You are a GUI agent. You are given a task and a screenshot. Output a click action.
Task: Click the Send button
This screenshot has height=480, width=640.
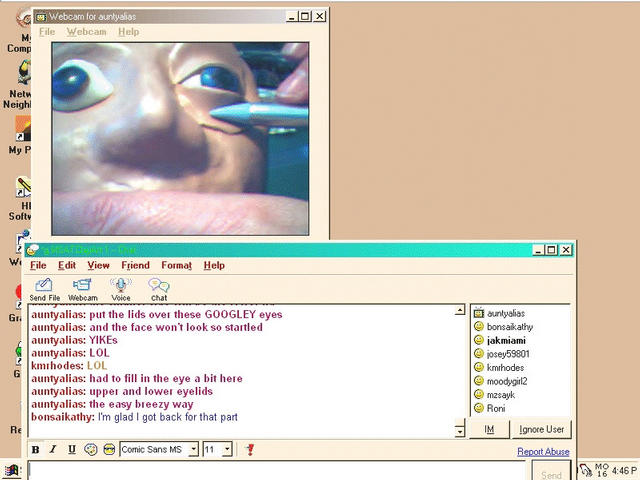click(551, 473)
